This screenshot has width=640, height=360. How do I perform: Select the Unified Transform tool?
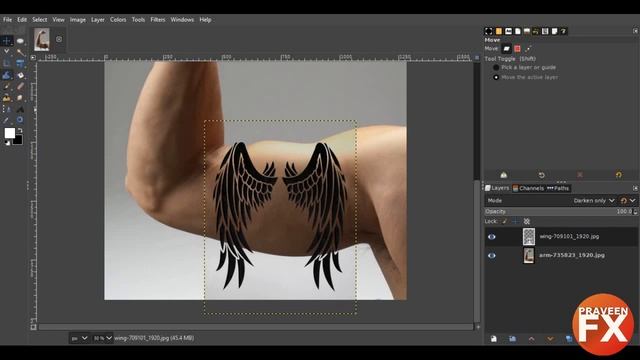(20, 63)
